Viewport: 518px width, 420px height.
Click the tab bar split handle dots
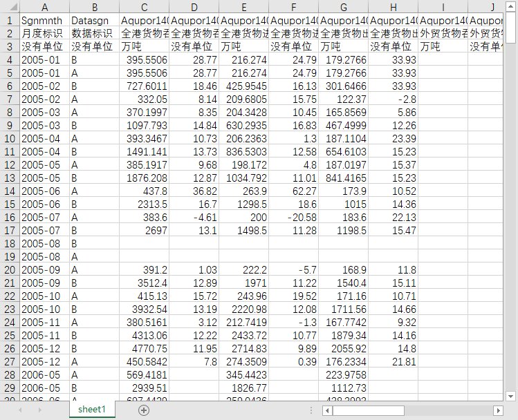click(311, 410)
